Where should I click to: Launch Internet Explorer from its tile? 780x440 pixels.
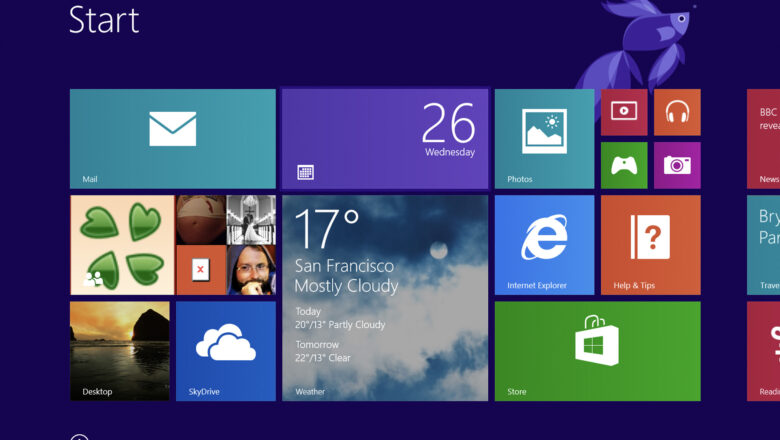pos(544,244)
